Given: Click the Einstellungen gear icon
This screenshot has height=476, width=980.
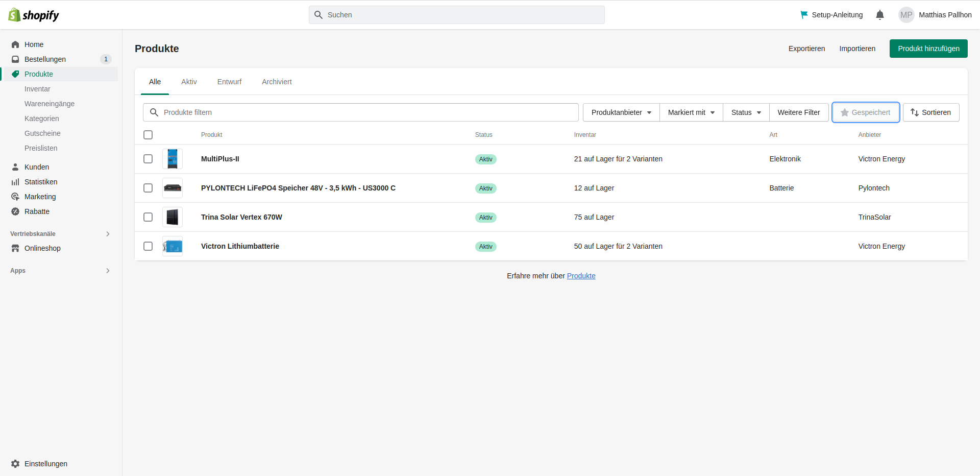Looking at the screenshot, I should pos(15,464).
